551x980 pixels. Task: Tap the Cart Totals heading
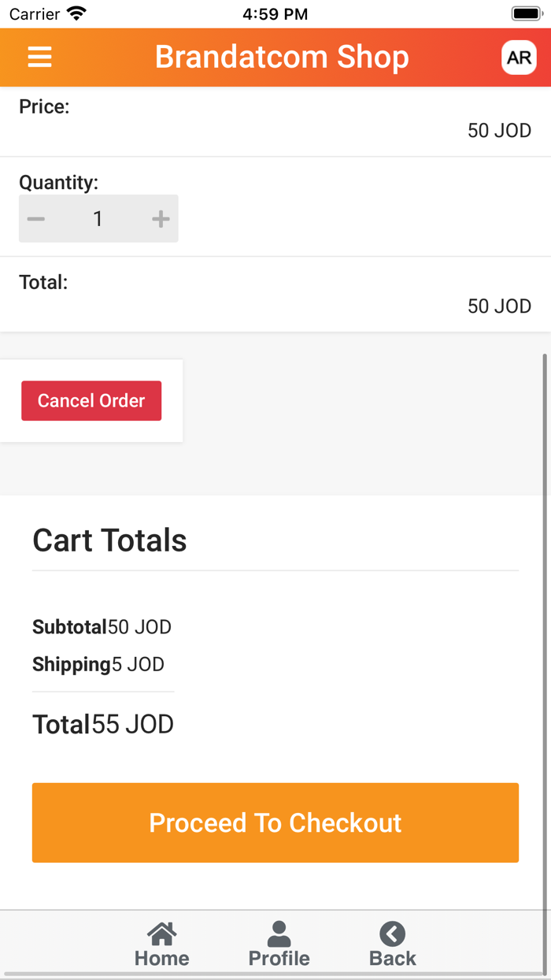pyautogui.click(x=109, y=540)
